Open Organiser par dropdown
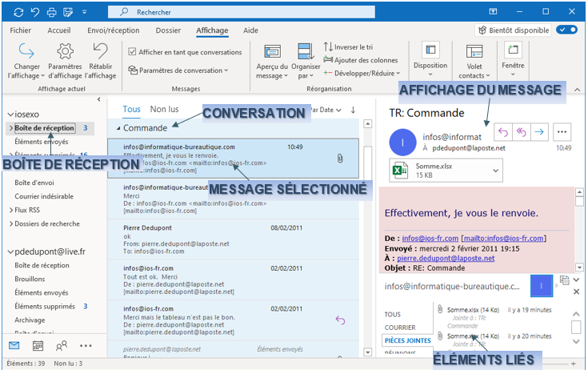Screen dimensions: 588x370 [306, 61]
